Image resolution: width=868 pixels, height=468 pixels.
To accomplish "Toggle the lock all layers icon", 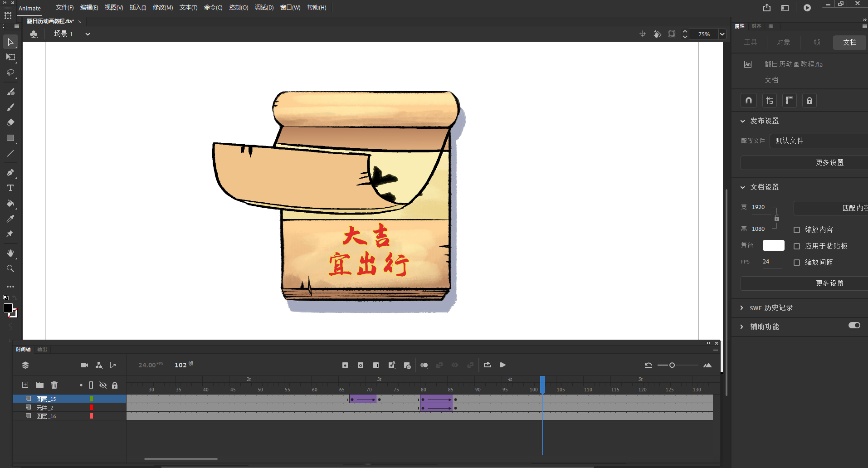I will pyautogui.click(x=115, y=385).
